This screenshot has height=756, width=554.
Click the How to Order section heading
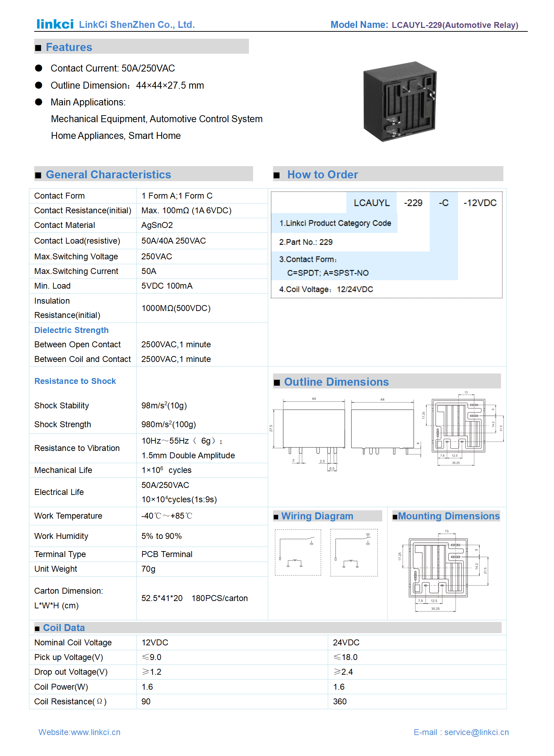tap(322, 175)
